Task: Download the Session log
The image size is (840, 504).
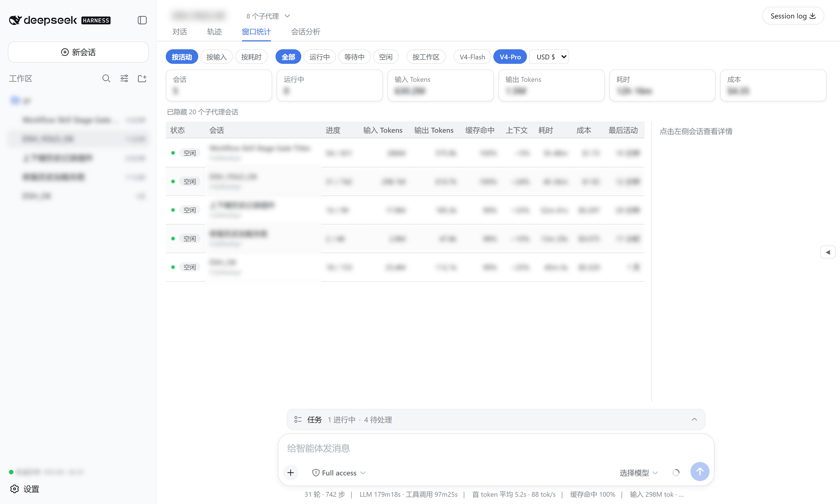Action: tap(793, 16)
